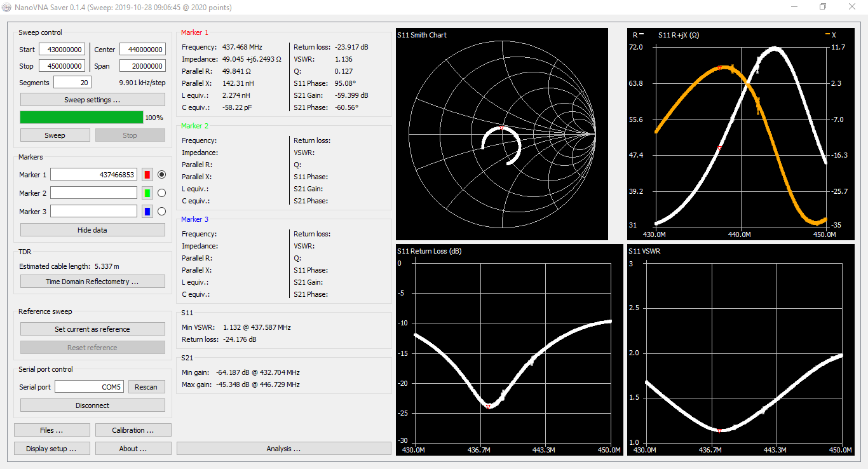Open Display setup options
The width and height of the screenshot is (868, 469).
tap(51, 448)
